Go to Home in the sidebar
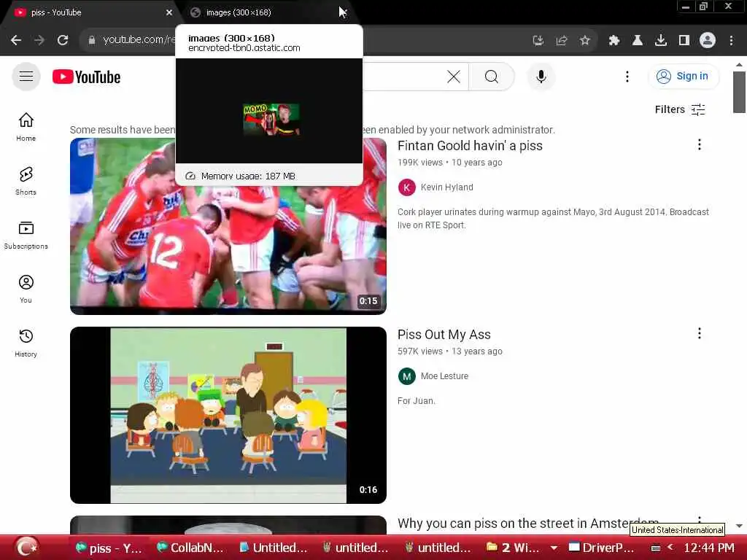The image size is (747, 560). pos(26,127)
